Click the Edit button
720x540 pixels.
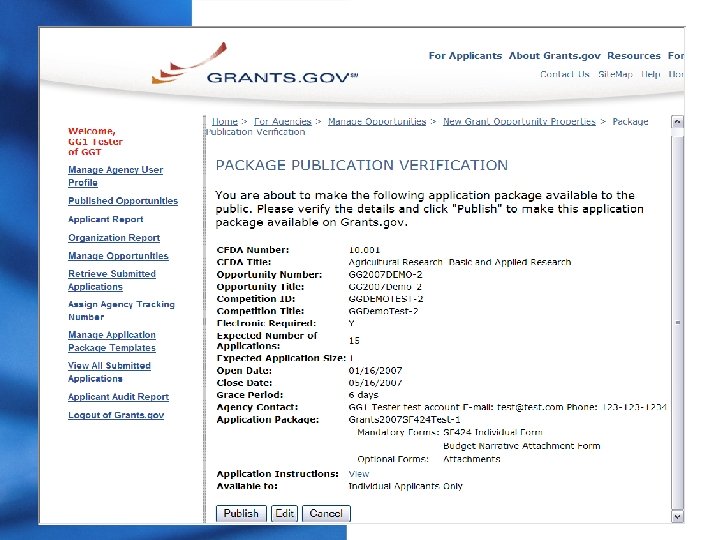[x=285, y=513]
